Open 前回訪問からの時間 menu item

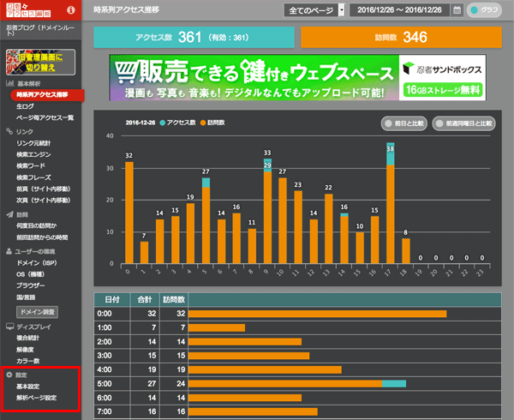pyautogui.click(x=42, y=237)
